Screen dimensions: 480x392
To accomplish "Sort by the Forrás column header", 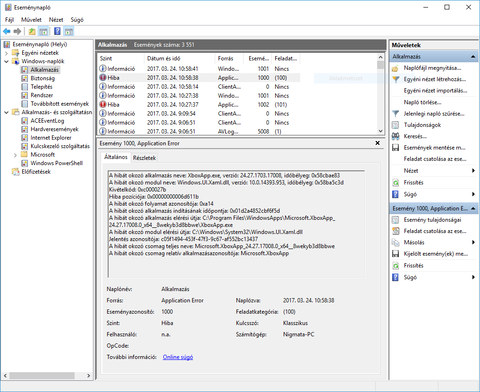I will [x=229, y=58].
